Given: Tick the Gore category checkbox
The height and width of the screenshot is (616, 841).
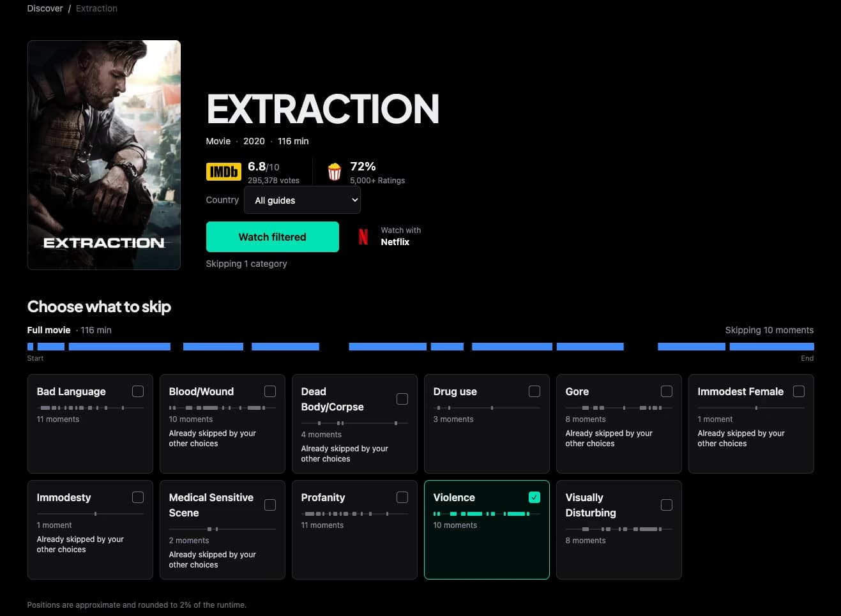Looking at the screenshot, I should coord(667,391).
